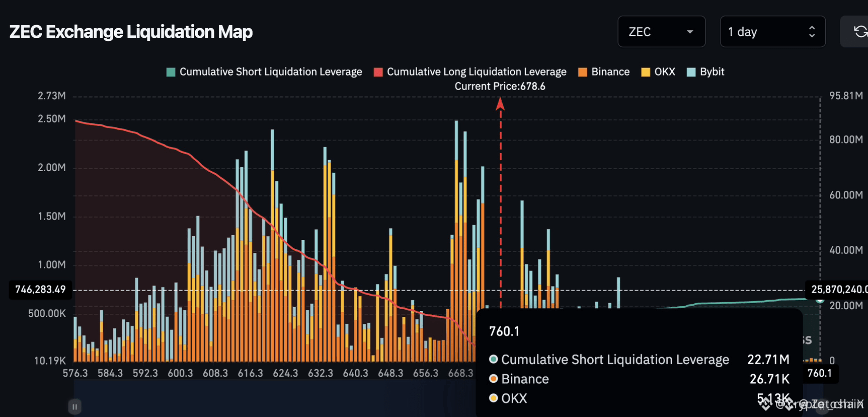Click the 20.00M right axis label
Screen dimensions: 868x417
coord(846,306)
